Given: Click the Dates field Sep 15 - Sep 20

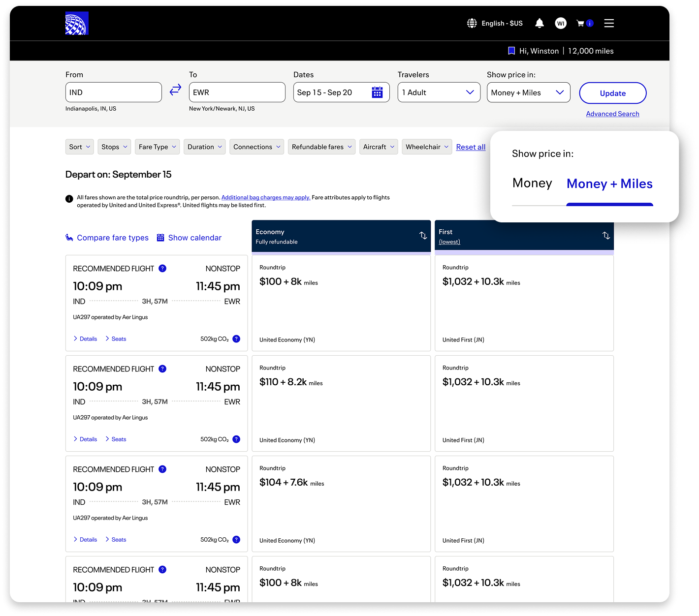Looking at the screenshot, I should click(x=342, y=92).
